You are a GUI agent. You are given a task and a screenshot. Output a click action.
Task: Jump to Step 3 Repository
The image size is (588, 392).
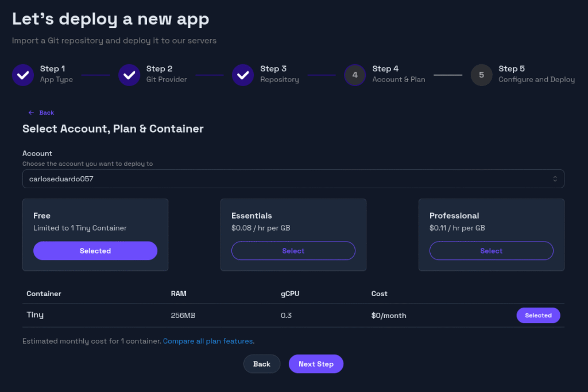(280, 74)
